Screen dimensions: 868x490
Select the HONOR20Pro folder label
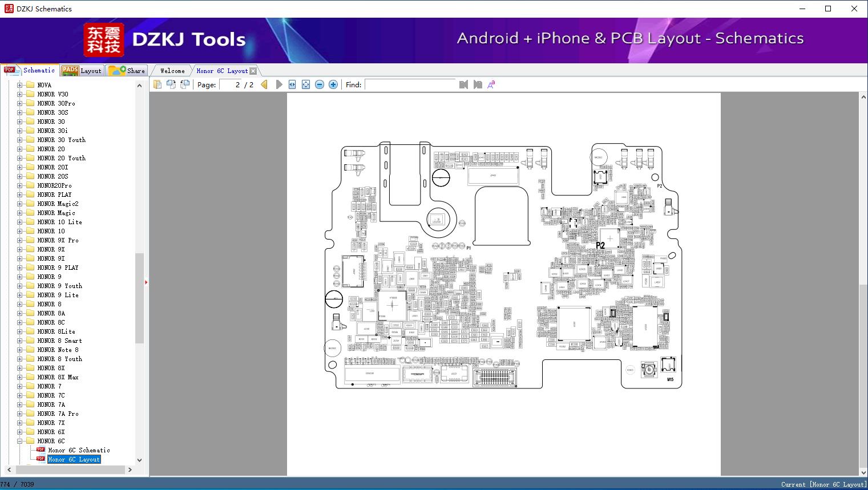(55, 185)
